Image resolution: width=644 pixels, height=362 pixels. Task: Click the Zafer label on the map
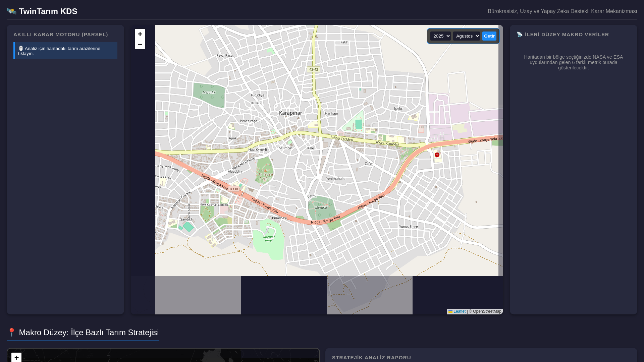369,164
